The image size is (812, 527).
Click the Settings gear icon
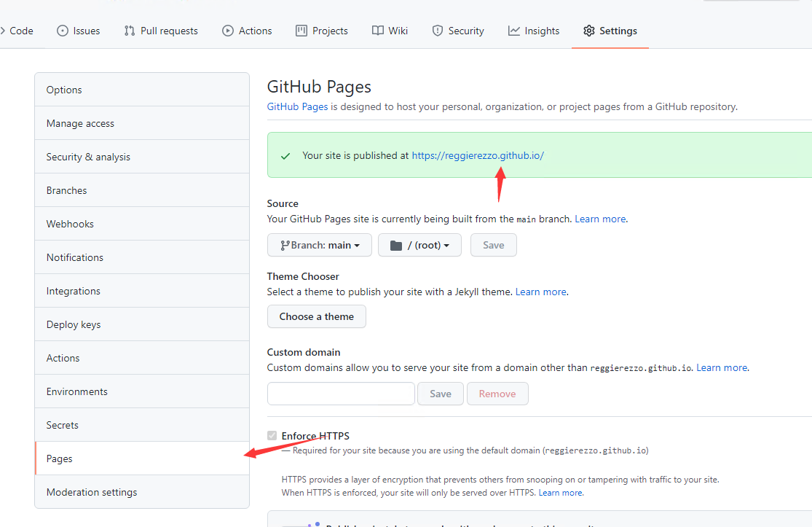click(589, 31)
